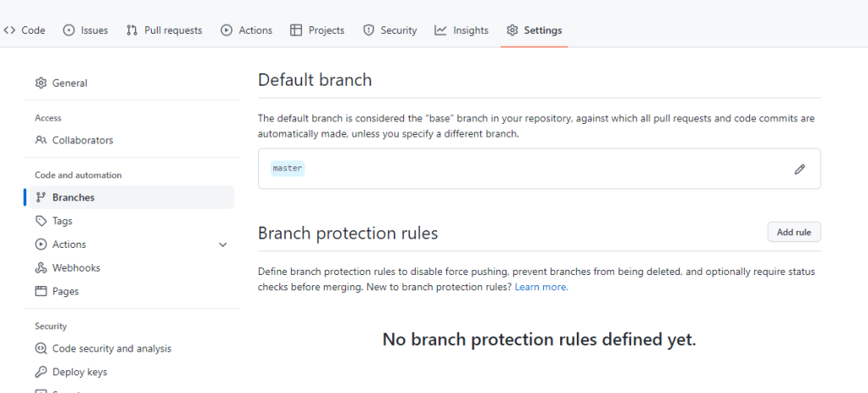Image resolution: width=868 pixels, height=393 pixels.
Task: Click the gear icon beside General
Action: click(41, 83)
